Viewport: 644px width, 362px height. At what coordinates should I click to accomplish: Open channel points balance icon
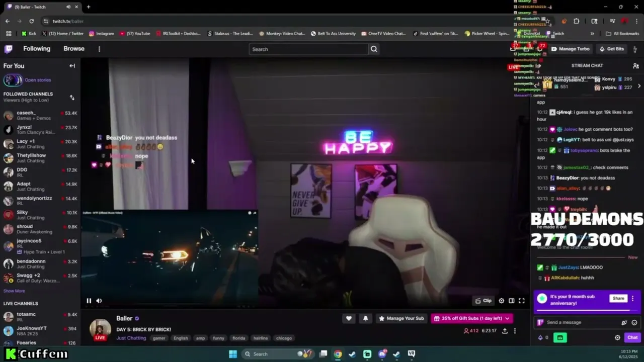coord(543,337)
